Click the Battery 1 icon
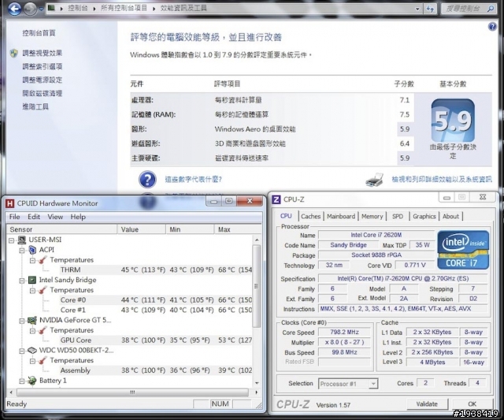 [x=32, y=381]
